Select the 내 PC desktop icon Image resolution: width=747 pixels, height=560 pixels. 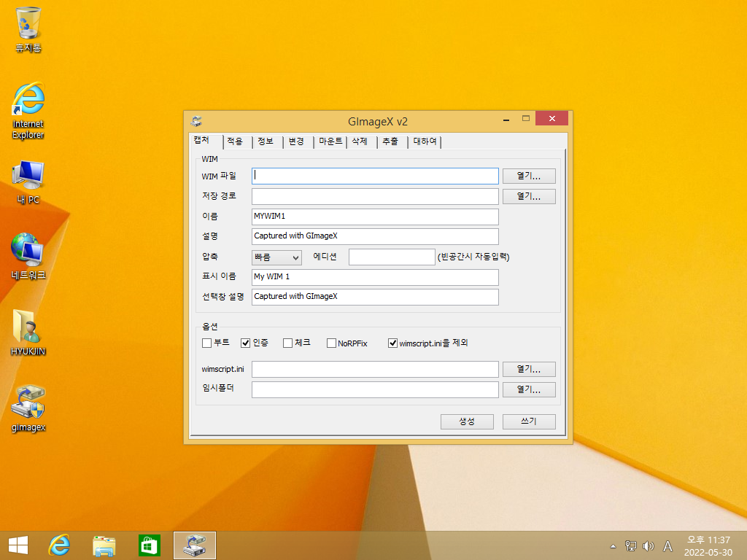coord(28,182)
